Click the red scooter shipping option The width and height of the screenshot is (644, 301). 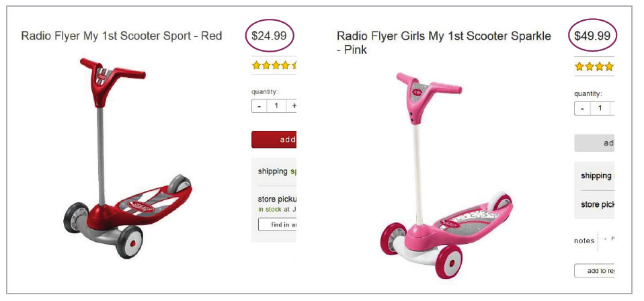click(274, 171)
